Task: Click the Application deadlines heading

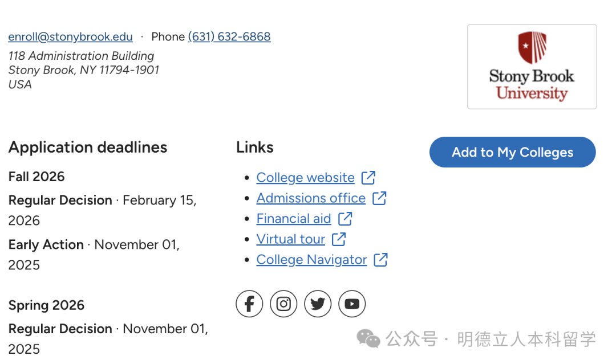Action: [88, 148]
